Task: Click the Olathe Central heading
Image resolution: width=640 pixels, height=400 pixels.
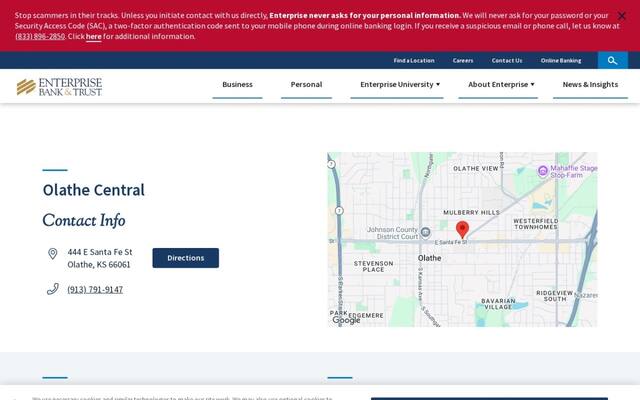Action: click(93, 190)
